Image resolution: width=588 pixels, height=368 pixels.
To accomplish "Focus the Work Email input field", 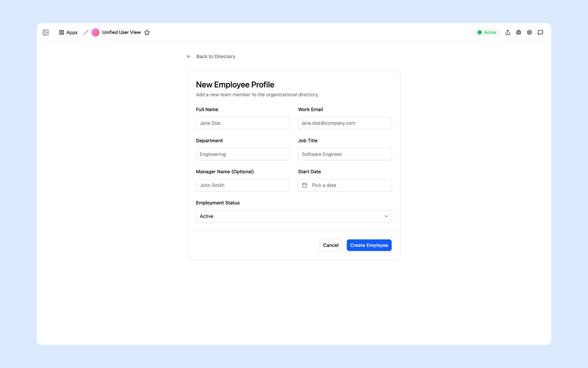I will tap(345, 123).
